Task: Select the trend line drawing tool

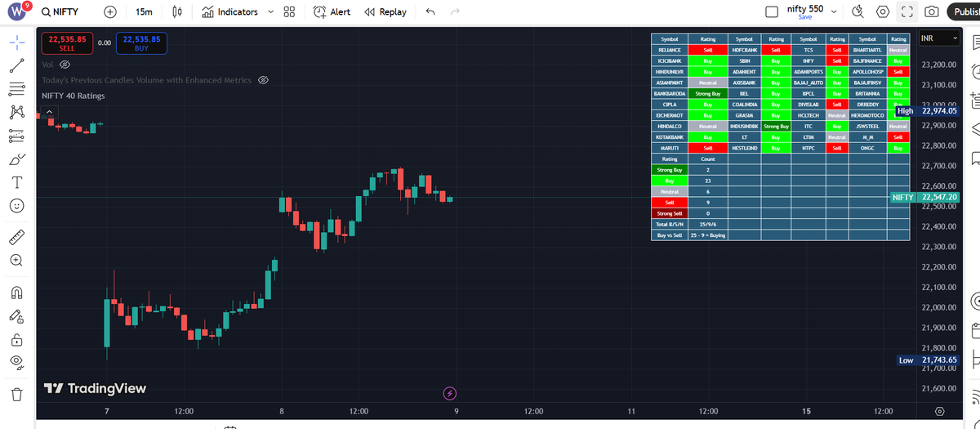Action: 16,65
